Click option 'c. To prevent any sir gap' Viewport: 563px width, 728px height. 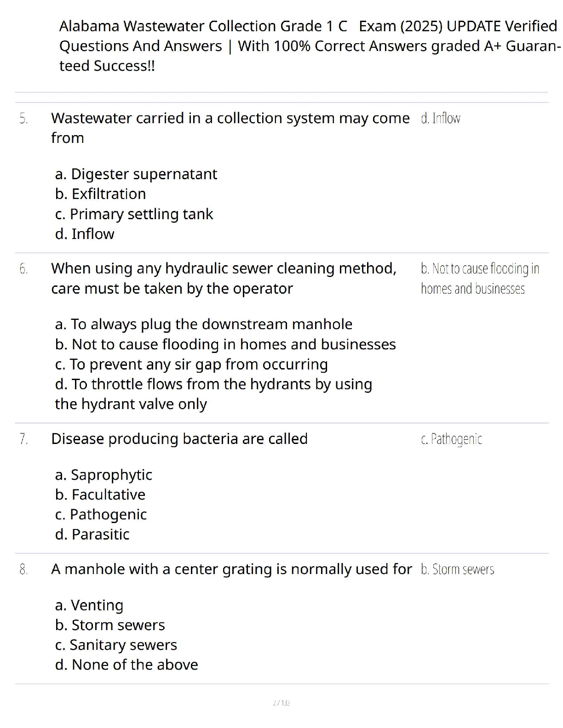[x=191, y=364]
